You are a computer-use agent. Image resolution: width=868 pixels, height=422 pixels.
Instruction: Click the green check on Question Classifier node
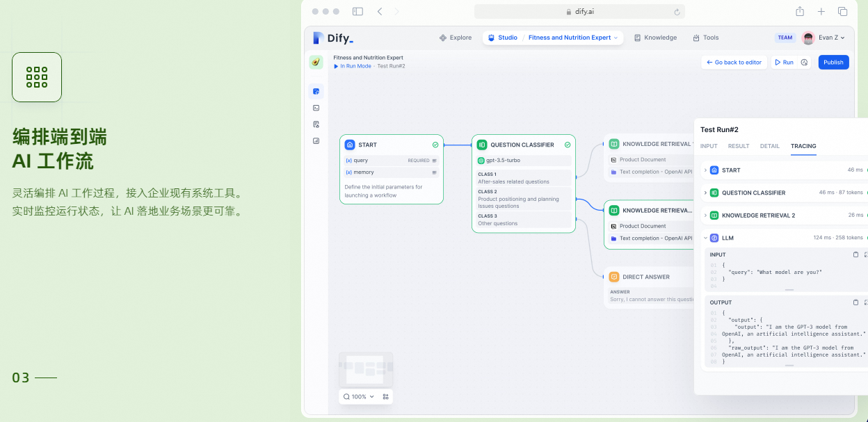[568, 145]
